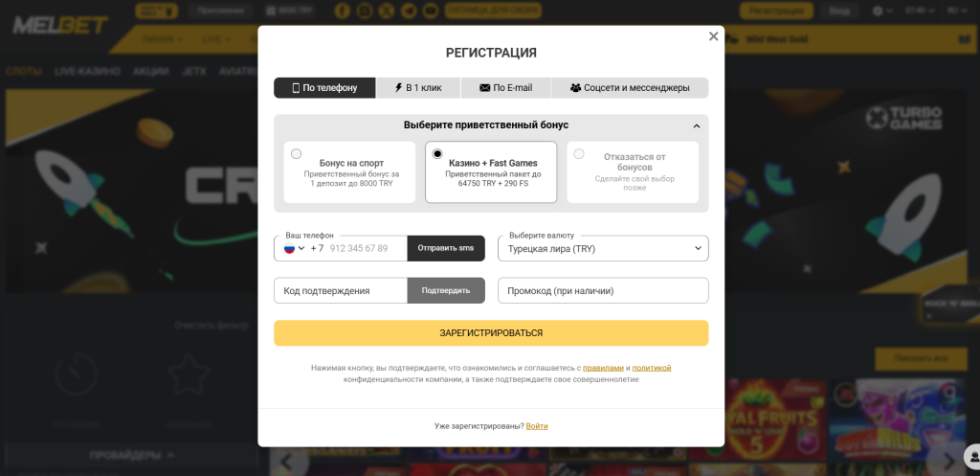Screen dimensions: 980x476
Task: Open the YouTube social icon
Action: [x=431, y=11]
